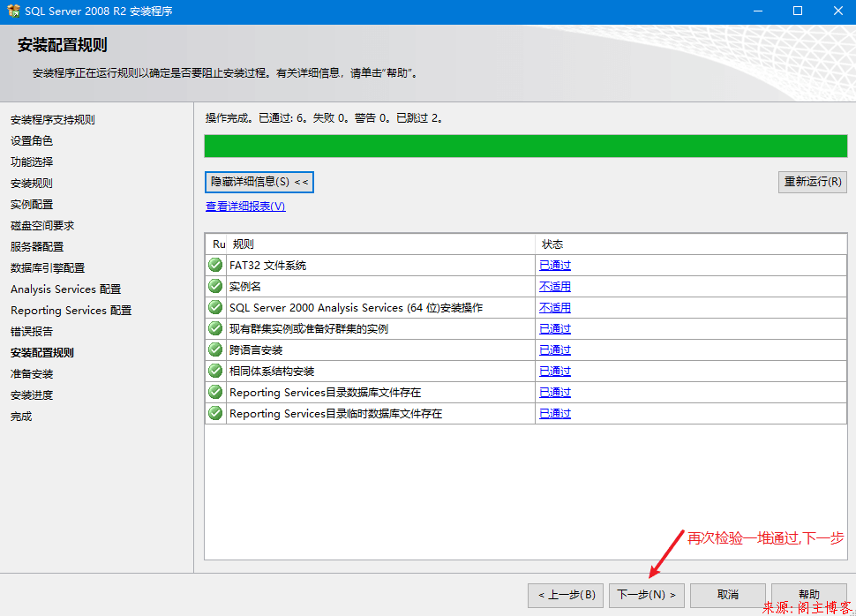The height and width of the screenshot is (616, 856).
Task: Click the green check icon for 跨语言安装
Action: [x=215, y=350]
